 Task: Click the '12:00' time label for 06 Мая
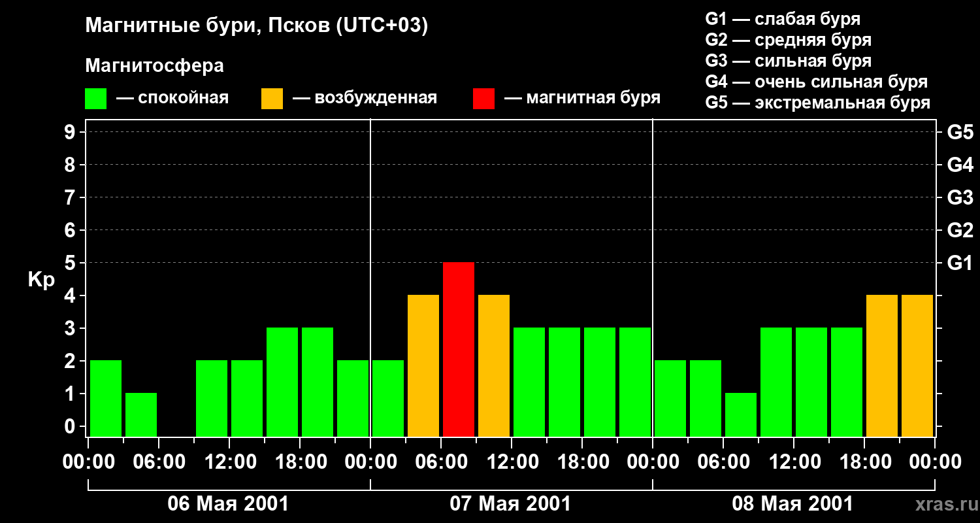[229, 462]
